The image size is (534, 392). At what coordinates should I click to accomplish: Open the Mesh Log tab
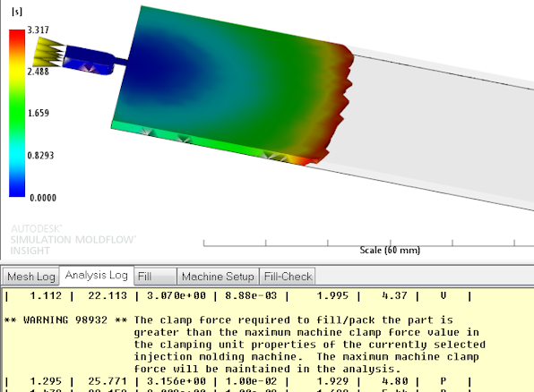pos(31,277)
